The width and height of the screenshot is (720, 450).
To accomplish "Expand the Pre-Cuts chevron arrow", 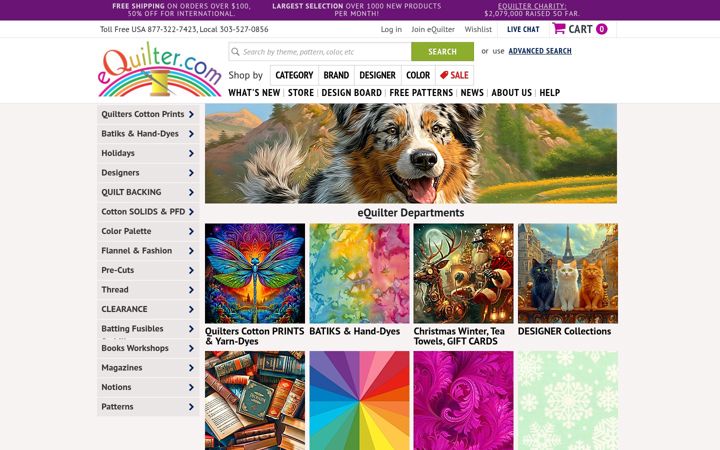I will [x=191, y=270].
